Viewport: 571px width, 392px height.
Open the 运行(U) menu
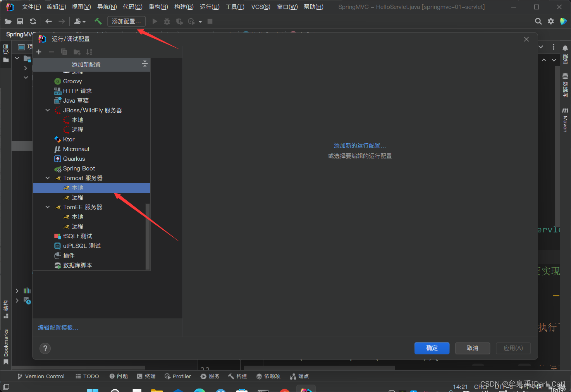[x=210, y=7]
